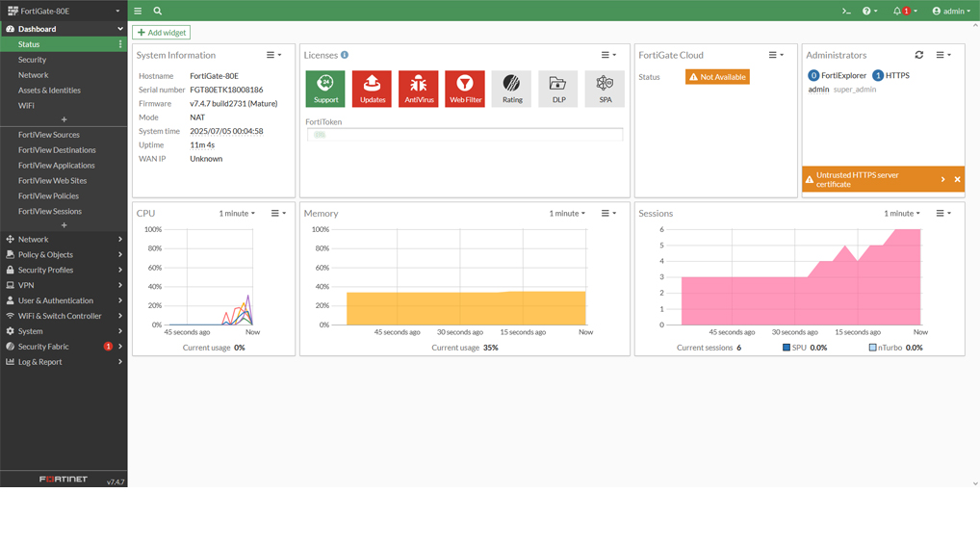980x545 pixels.
Task: Open Licenses widget menu
Action: [608, 55]
